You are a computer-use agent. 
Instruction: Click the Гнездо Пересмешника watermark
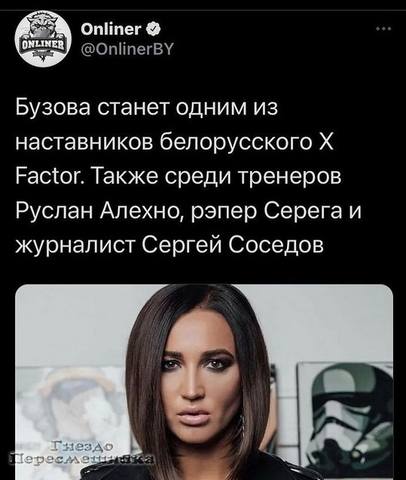point(81,453)
